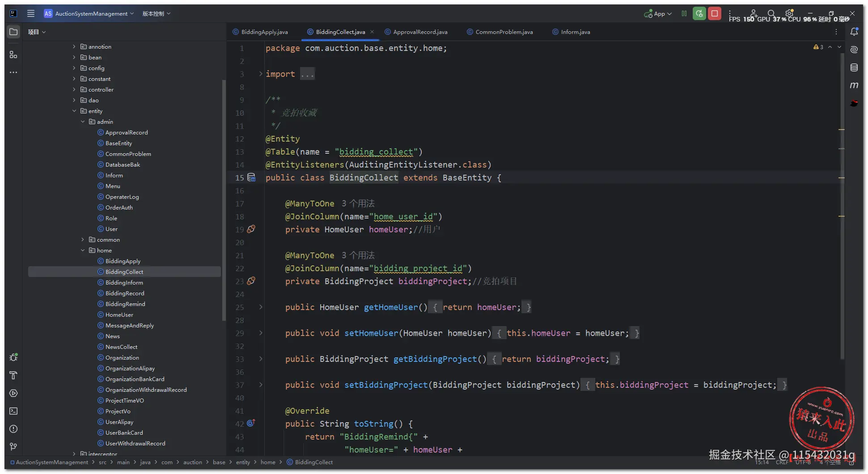
Task: Open the Services tool window icon
Action: (x=13, y=393)
